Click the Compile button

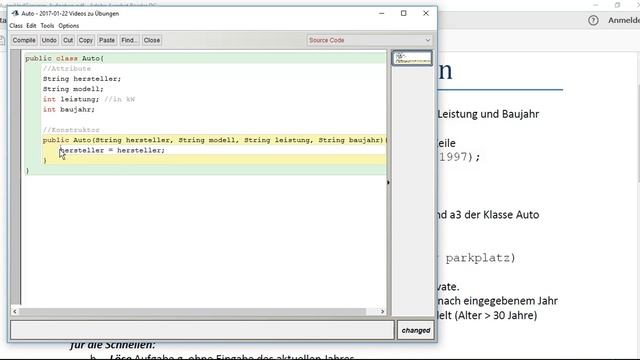pyautogui.click(x=24, y=40)
